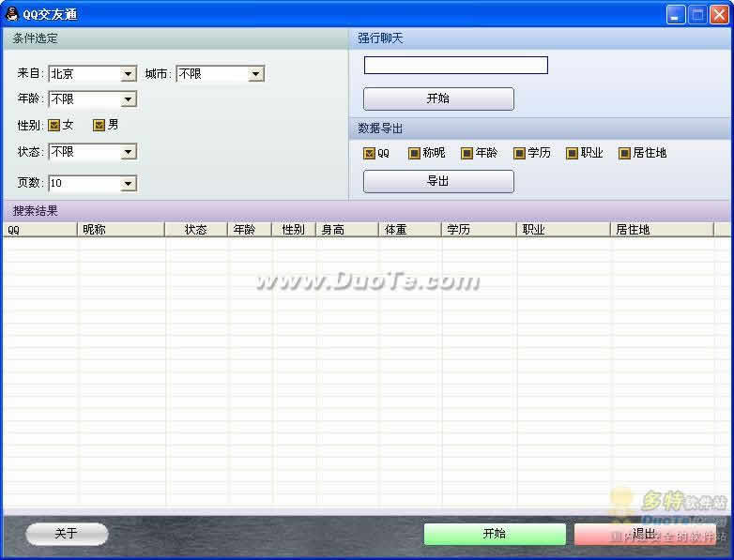Open the 关于 about button

click(x=67, y=534)
